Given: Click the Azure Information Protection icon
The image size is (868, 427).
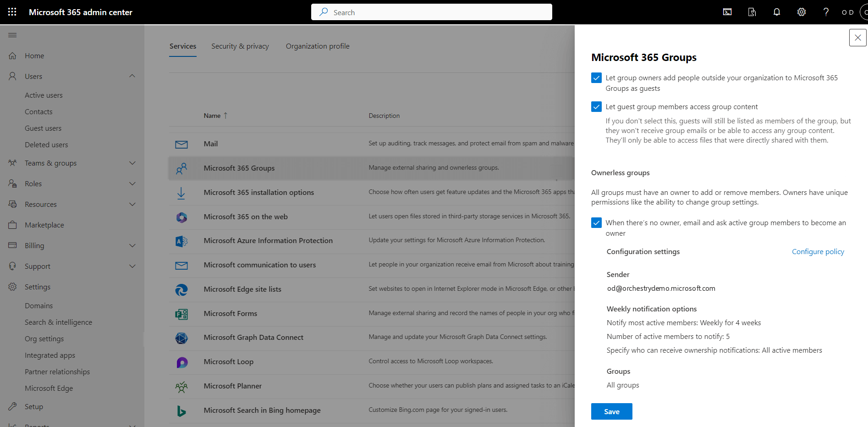Looking at the screenshot, I should coord(181,241).
